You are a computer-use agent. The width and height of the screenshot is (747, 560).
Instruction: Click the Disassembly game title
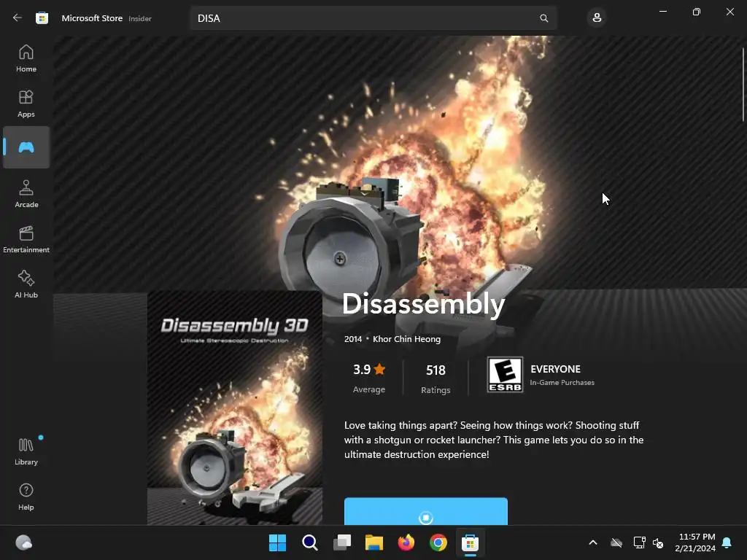point(423,304)
